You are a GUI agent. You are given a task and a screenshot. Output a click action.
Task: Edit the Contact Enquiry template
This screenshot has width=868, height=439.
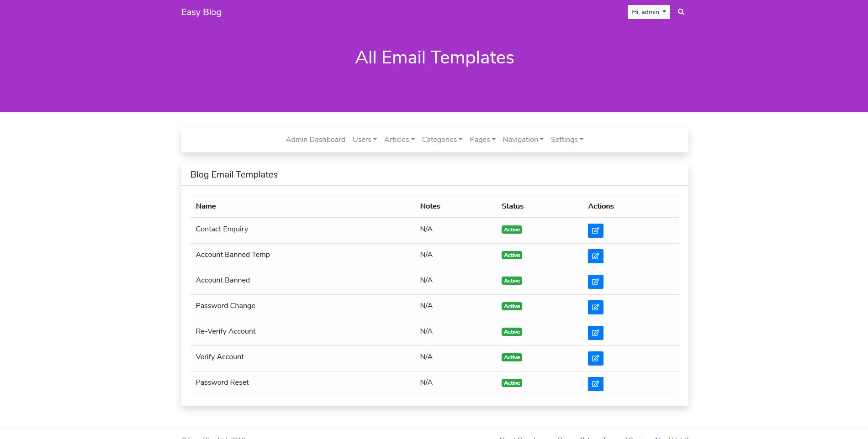coord(595,230)
